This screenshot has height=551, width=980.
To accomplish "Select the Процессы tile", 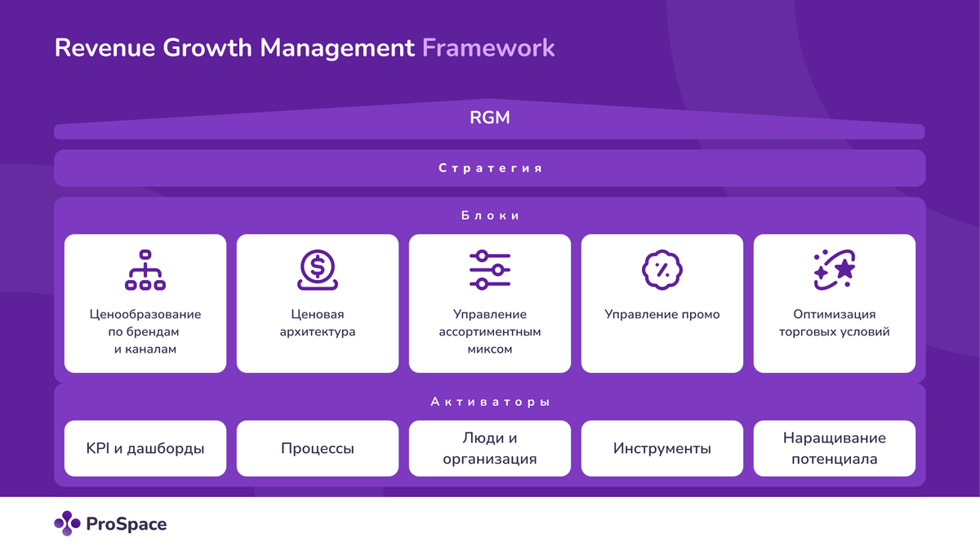I will (318, 448).
